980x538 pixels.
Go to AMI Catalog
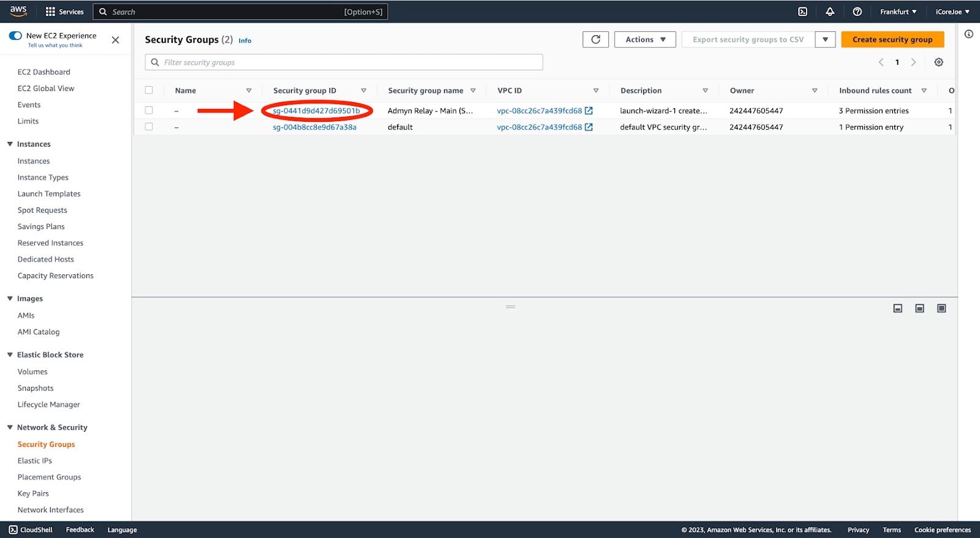[x=39, y=332]
